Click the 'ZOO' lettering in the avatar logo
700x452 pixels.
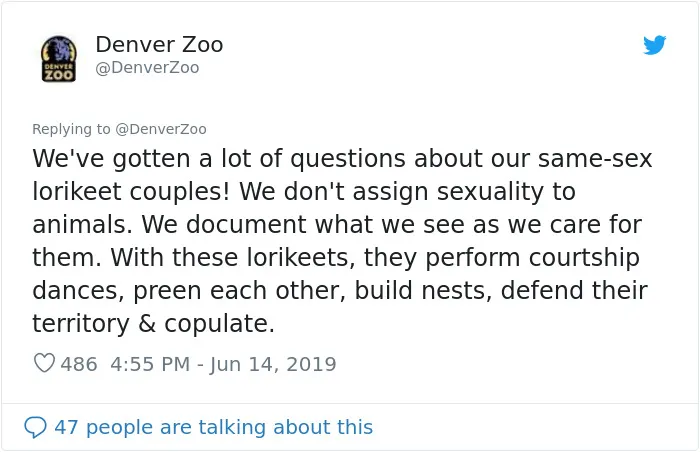(58, 75)
